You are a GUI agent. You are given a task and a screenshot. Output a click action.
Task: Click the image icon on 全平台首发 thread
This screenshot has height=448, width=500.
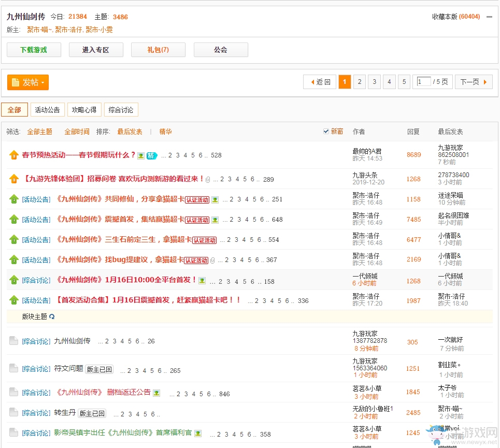point(202,281)
